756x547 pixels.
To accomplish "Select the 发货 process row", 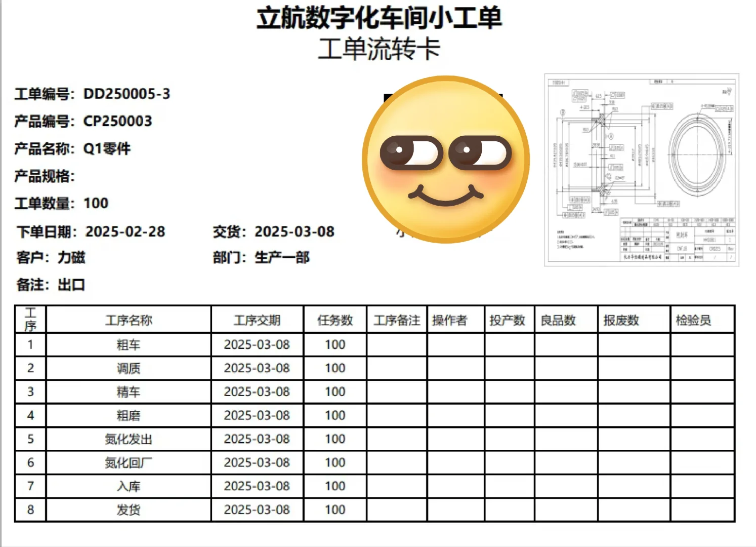I will point(128,510).
